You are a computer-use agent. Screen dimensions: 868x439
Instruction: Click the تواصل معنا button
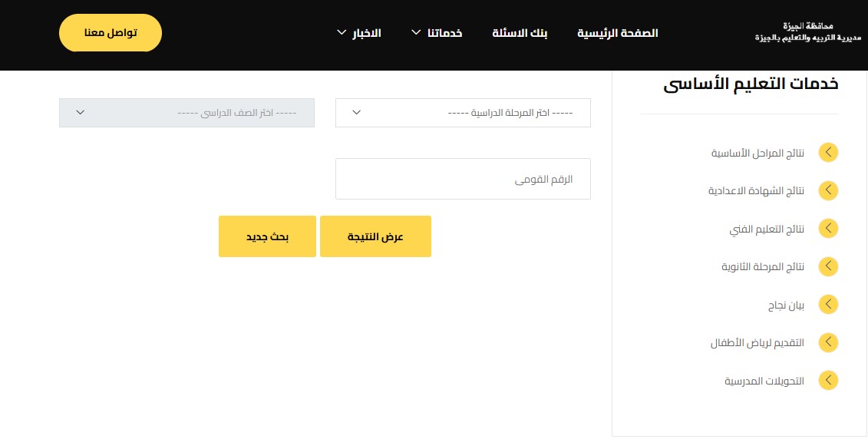[111, 33]
